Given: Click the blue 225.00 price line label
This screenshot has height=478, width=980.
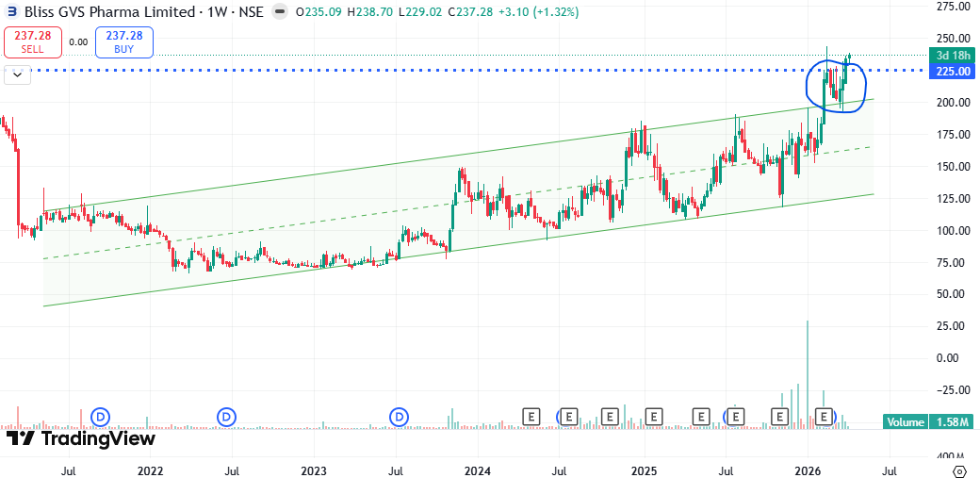Looking at the screenshot, I should coord(953,72).
